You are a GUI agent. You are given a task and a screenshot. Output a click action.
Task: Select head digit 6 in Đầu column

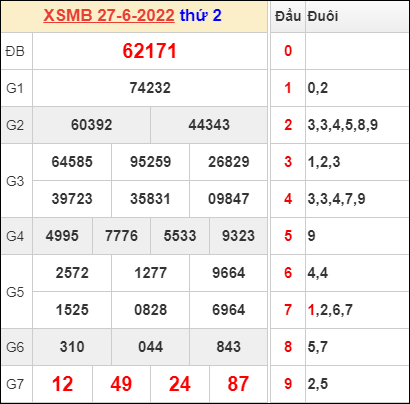coord(288,273)
